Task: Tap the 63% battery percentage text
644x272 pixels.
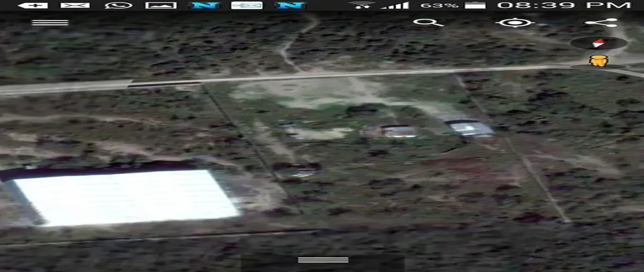Action: tap(439, 5)
